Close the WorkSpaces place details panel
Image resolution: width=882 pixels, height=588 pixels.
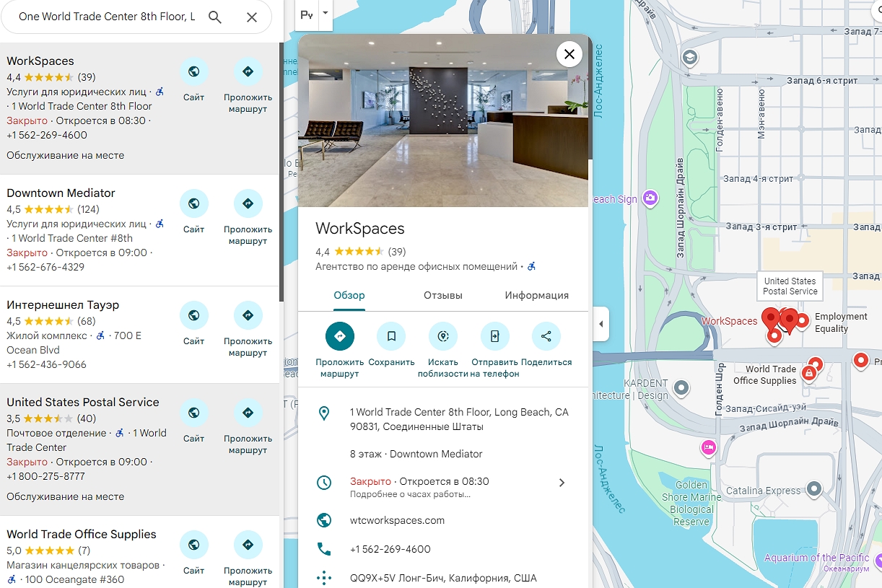(569, 54)
